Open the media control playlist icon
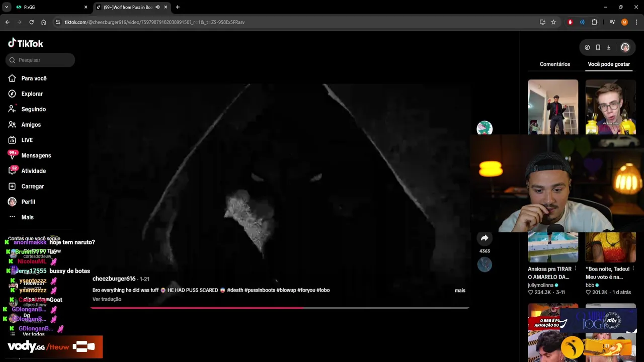 coord(612,22)
